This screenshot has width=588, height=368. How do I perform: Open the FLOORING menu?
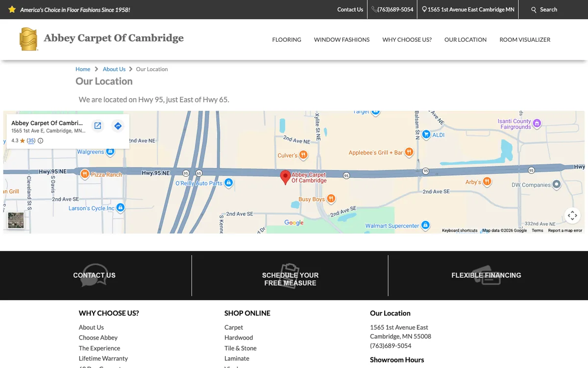pyautogui.click(x=287, y=40)
